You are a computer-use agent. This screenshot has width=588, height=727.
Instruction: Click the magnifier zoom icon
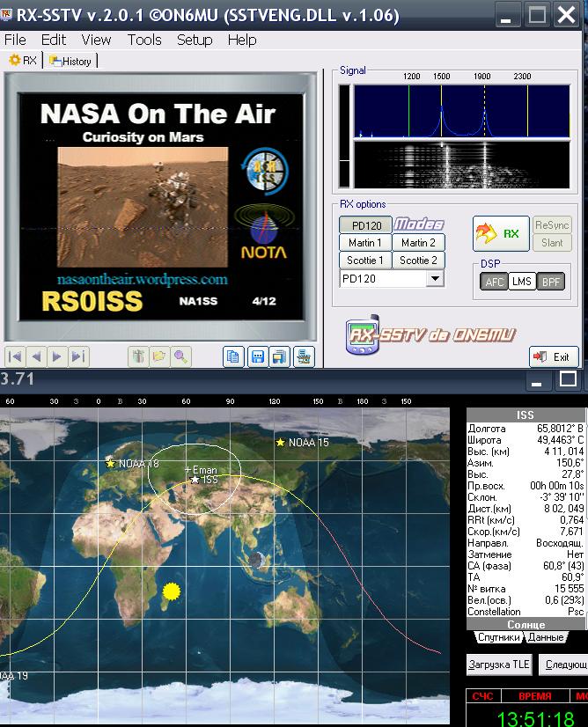click(180, 356)
